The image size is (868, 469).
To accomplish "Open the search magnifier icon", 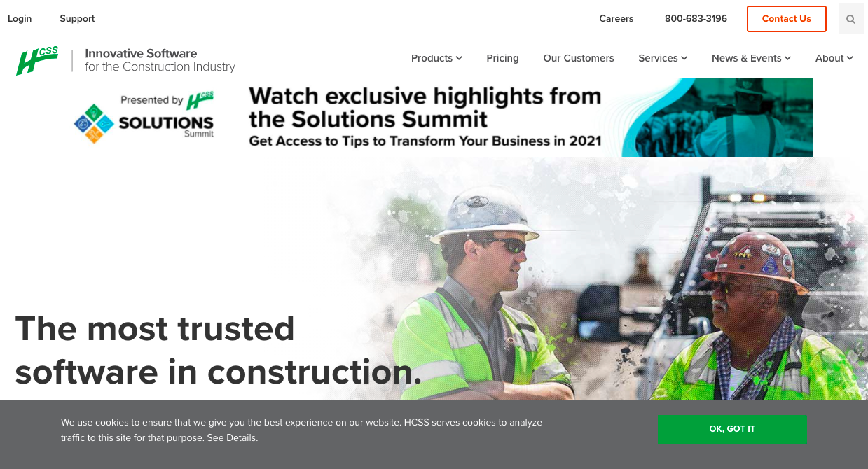I will 851,20.
